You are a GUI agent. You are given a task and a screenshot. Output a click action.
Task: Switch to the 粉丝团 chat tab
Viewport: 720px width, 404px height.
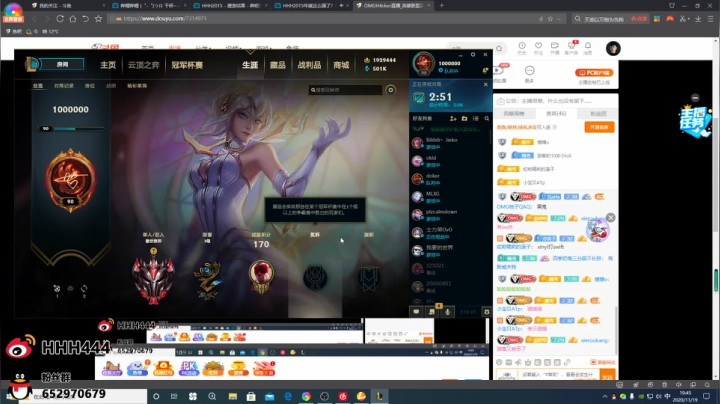[598, 113]
